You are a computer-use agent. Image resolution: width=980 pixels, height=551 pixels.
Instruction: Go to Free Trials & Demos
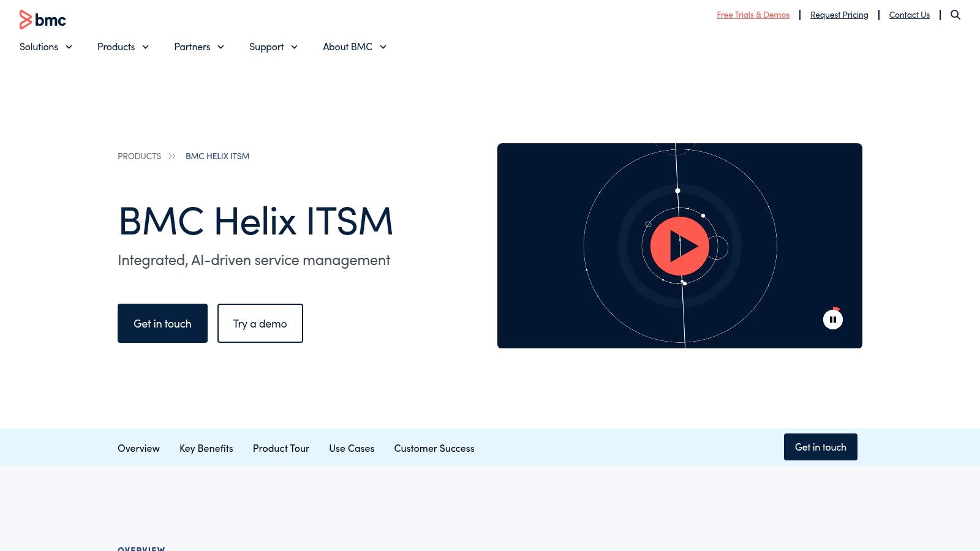point(753,15)
